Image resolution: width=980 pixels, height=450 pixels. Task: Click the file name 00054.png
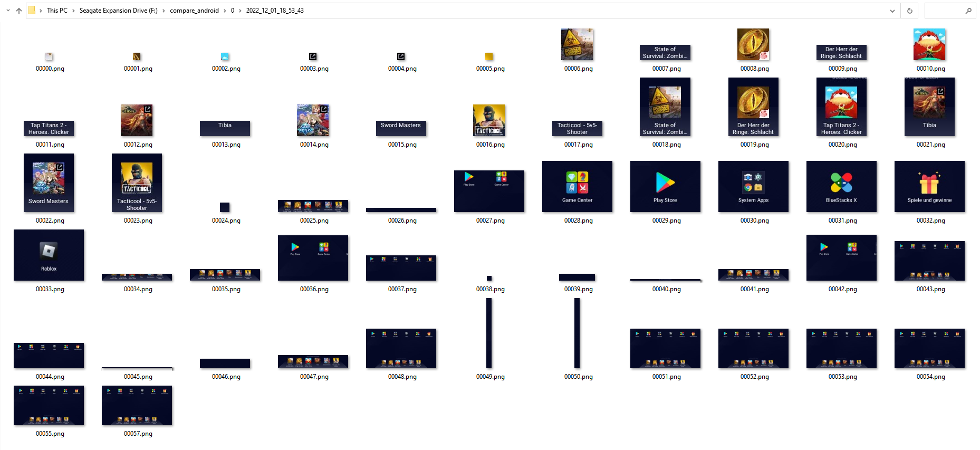(x=931, y=377)
